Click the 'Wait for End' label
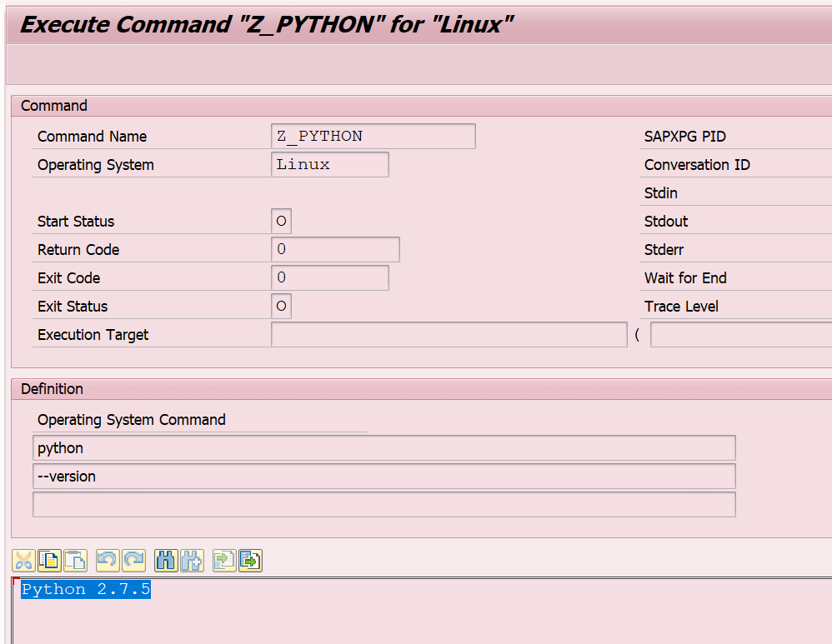This screenshot has height=644, width=832. pyautogui.click(x=685, y=278)
